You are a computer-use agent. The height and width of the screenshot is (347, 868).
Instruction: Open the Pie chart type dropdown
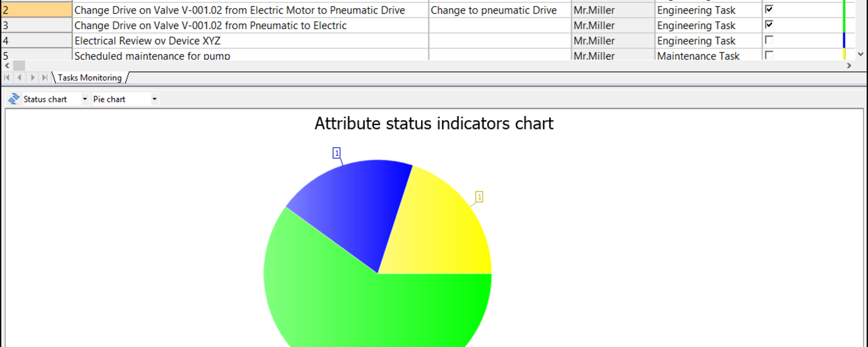point(154,99)
